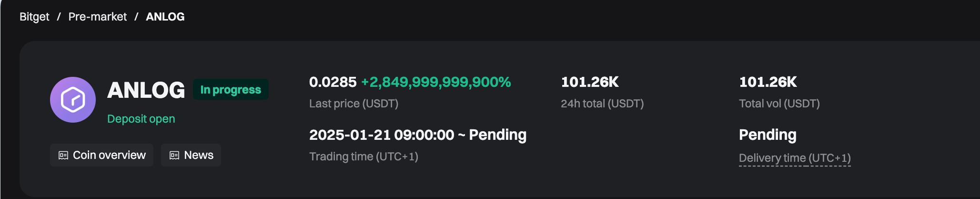Click the ANLOG breadcrumb item

coord(165,17)
